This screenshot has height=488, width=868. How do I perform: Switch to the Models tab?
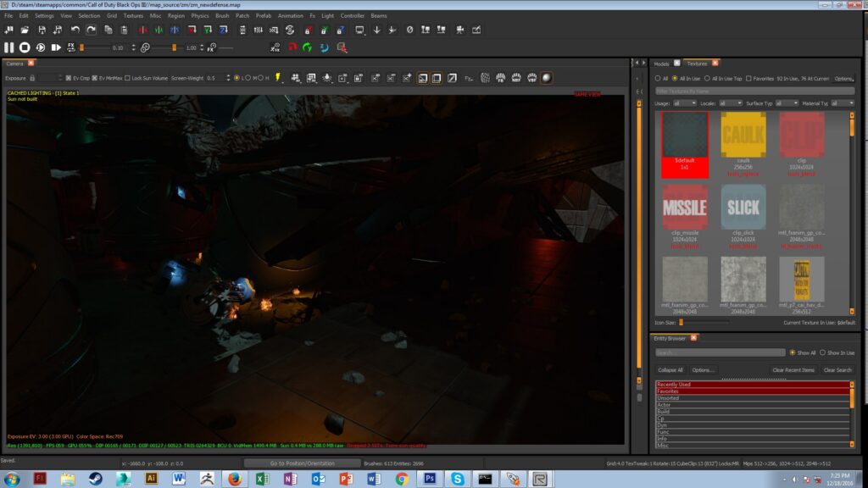pyautogui.click(x=661, y=64)
